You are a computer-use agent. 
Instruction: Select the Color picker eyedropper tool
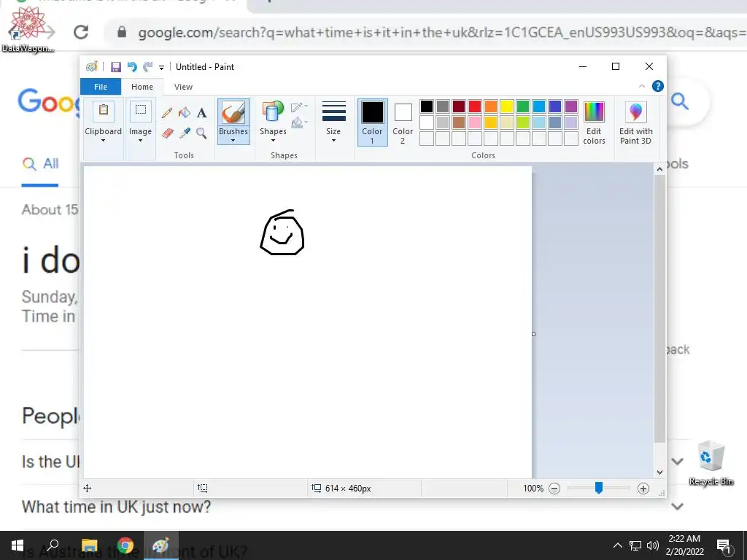coord(185,133)
